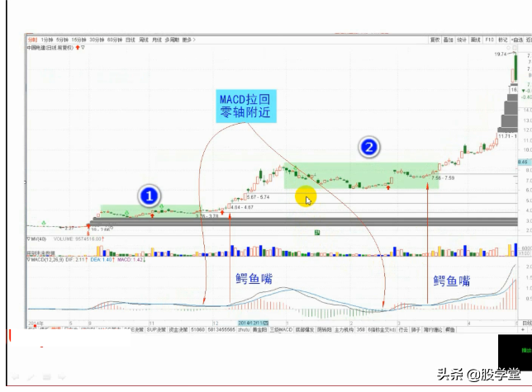
Task: Click the DIF: 2.11 readout
Action: [x=76, y=260]
